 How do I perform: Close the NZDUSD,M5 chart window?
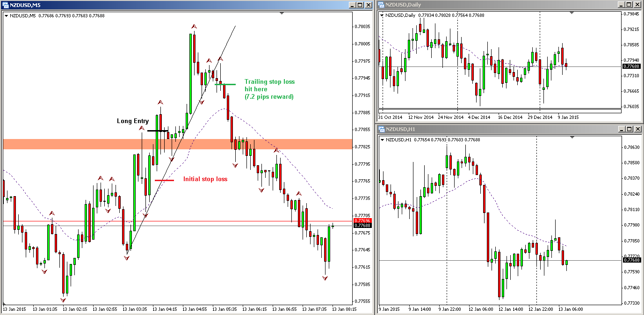point(369,5)
